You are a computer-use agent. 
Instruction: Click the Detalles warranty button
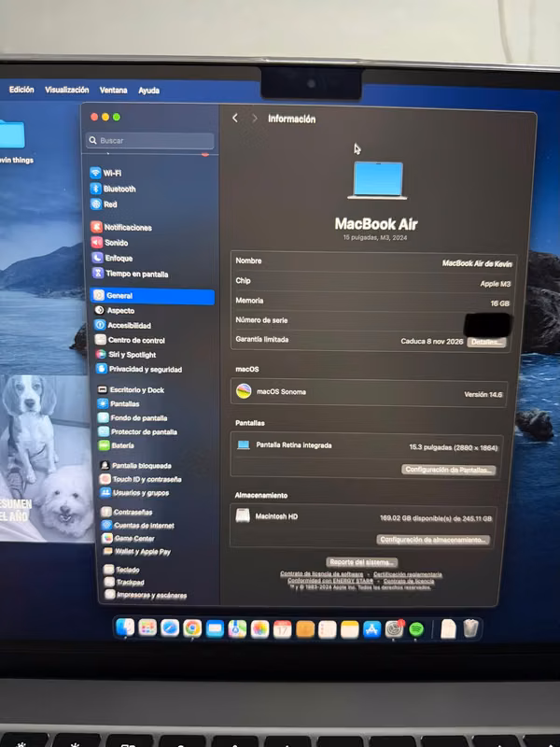486,342
